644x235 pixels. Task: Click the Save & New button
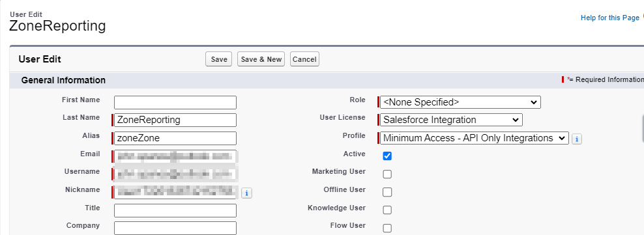tap(261, 59)
